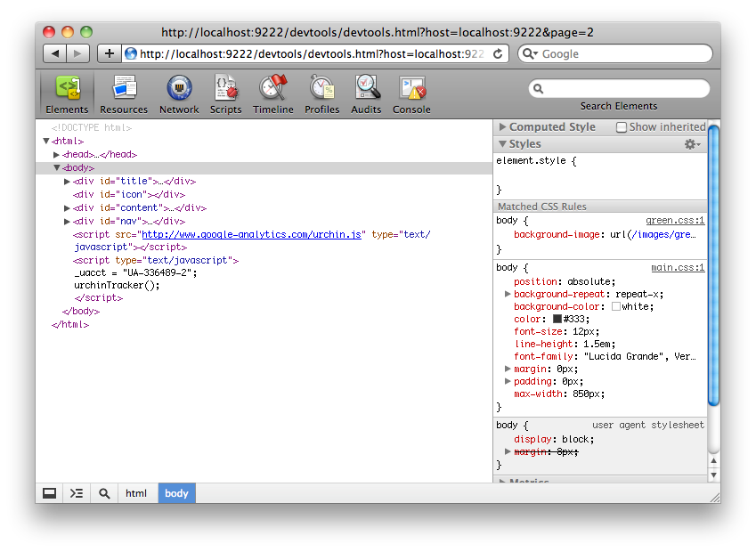Toggle the console drawer icon
756x552 pixels.
77,493
